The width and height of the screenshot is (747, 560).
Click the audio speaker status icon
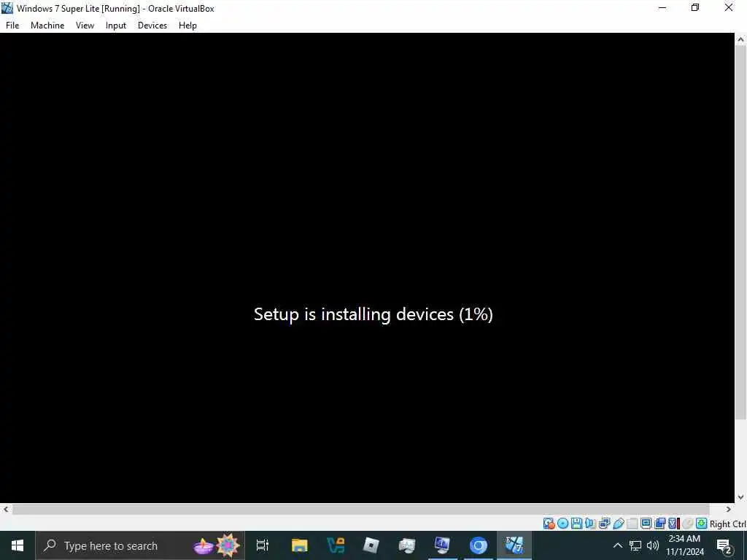[x=590, y=524]
